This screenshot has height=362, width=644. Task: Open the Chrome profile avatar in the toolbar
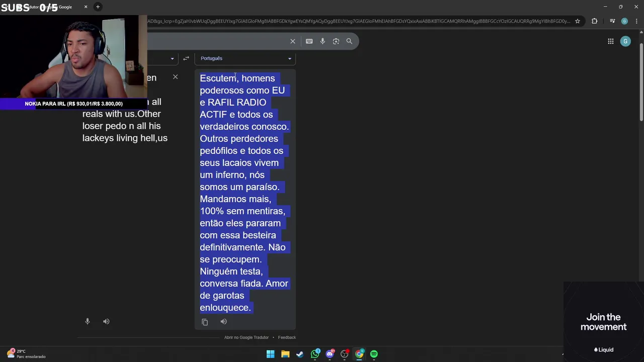pyautogui.click(x=624, y=21)
